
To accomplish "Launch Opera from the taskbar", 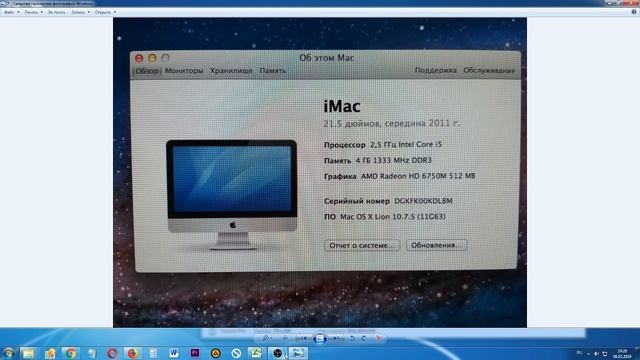I will point(112,353).
